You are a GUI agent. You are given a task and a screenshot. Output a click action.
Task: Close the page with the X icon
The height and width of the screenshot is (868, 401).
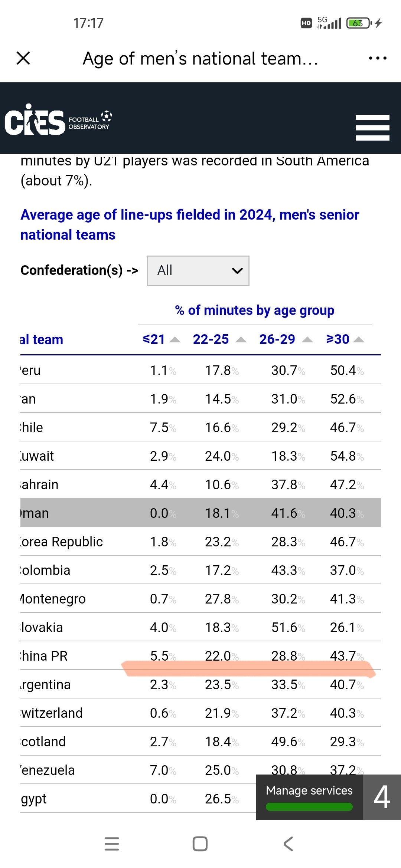[x=23, y=58]
